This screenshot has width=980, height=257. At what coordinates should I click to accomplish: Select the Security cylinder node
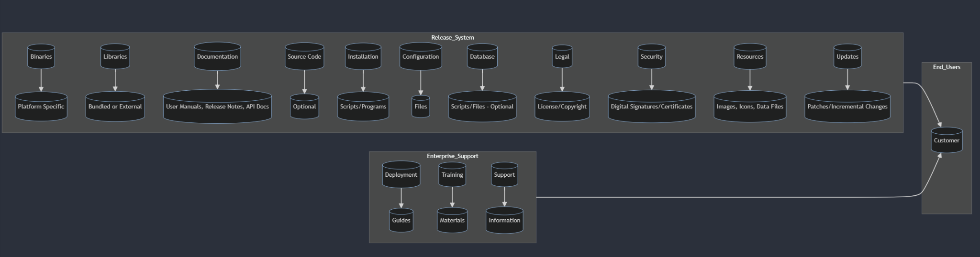coord(651,57)
